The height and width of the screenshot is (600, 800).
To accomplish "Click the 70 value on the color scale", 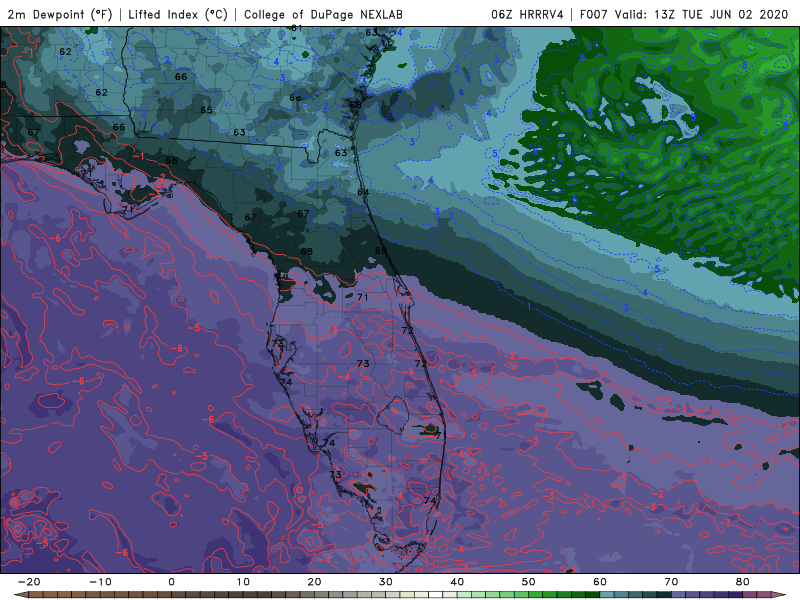I will tap(671, 582).
